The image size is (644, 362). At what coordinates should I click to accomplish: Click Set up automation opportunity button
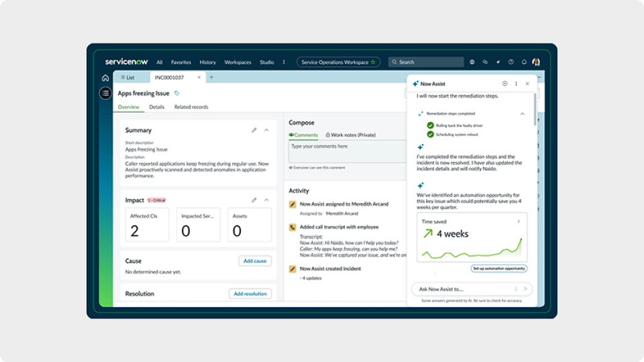tap(498, 269)
